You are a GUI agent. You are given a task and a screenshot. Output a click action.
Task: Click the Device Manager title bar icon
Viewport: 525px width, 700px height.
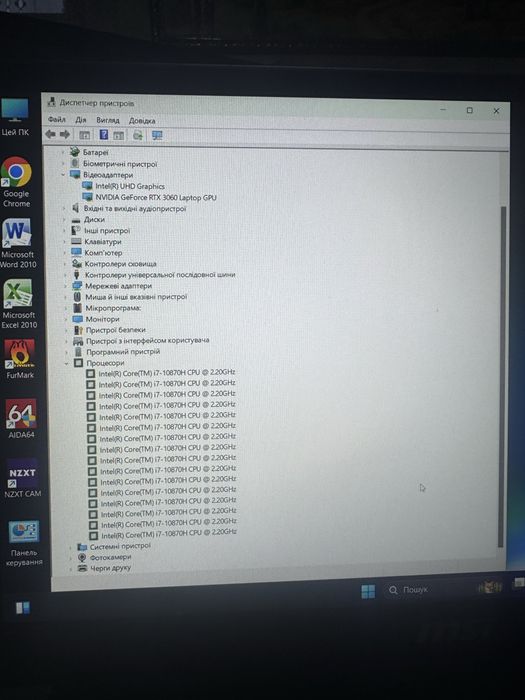(x=52, y=102)
